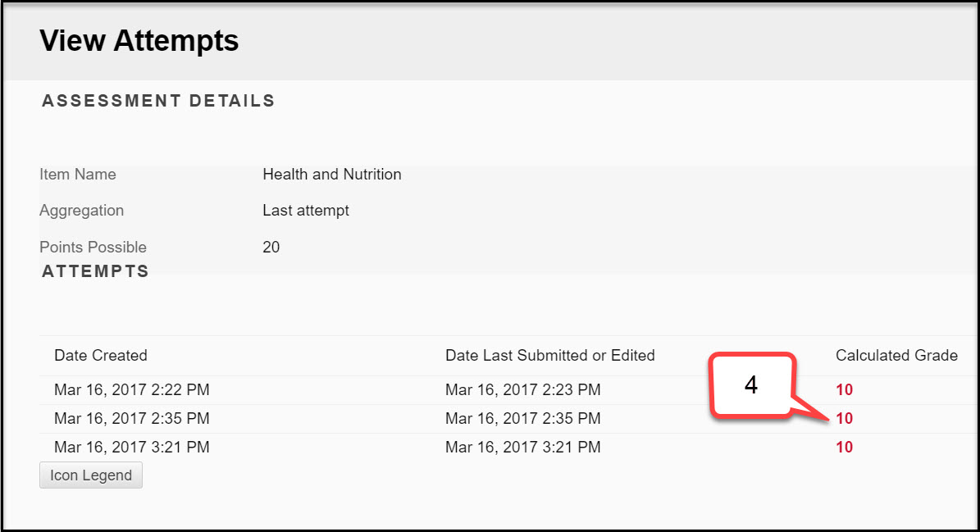Click the Last attempt aggregation value

coord(306,211)
